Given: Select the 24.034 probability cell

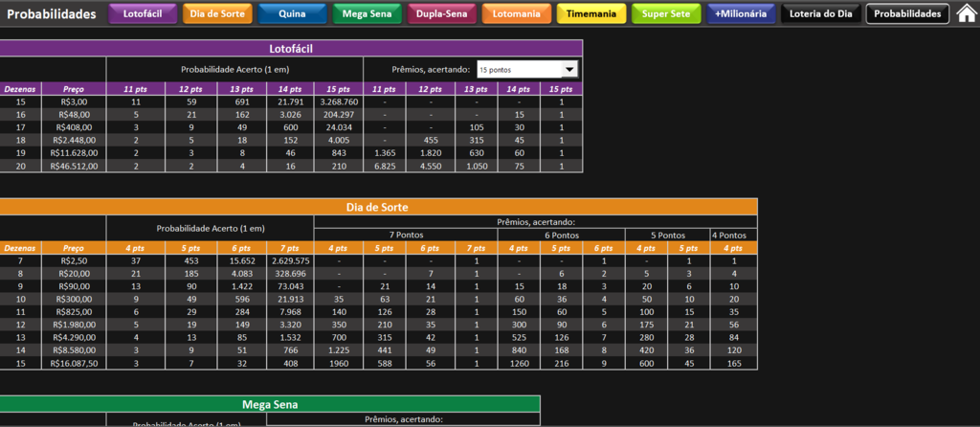Looking at the screenshot, I should point(338,127).
